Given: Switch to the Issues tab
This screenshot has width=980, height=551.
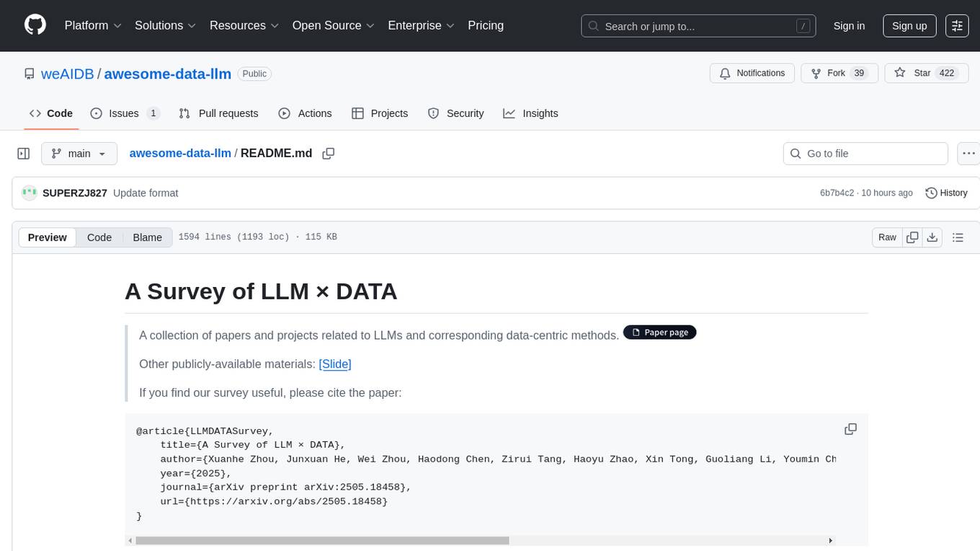Looking at the screenshot, I should pos(125,113).
